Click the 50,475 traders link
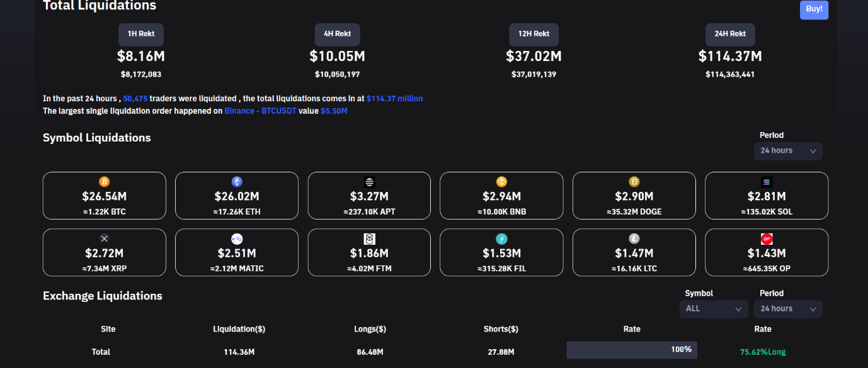Image resolution: width=868 pixels, height=368 pixels. (135, 99)
